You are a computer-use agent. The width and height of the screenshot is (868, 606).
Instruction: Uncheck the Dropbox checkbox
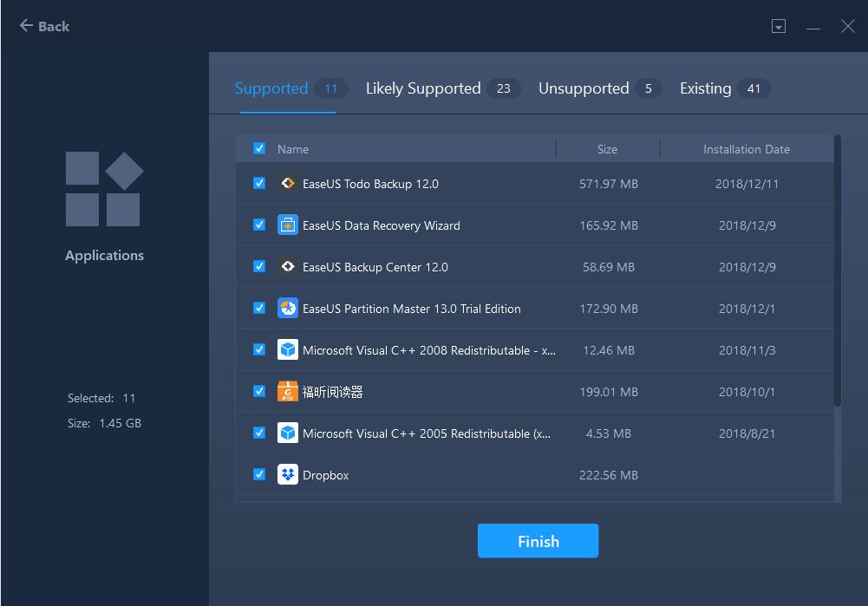tap(259, 474)
